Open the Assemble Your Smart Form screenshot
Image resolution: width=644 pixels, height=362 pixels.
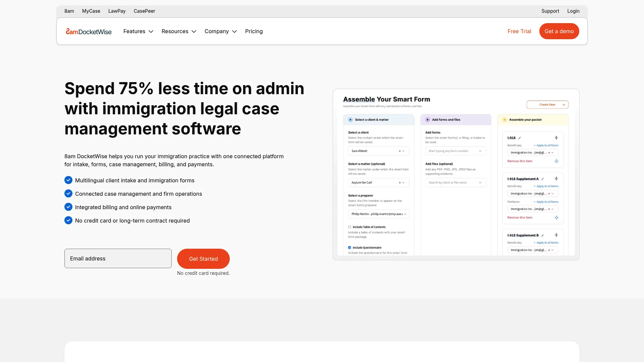tap(456, 174)
